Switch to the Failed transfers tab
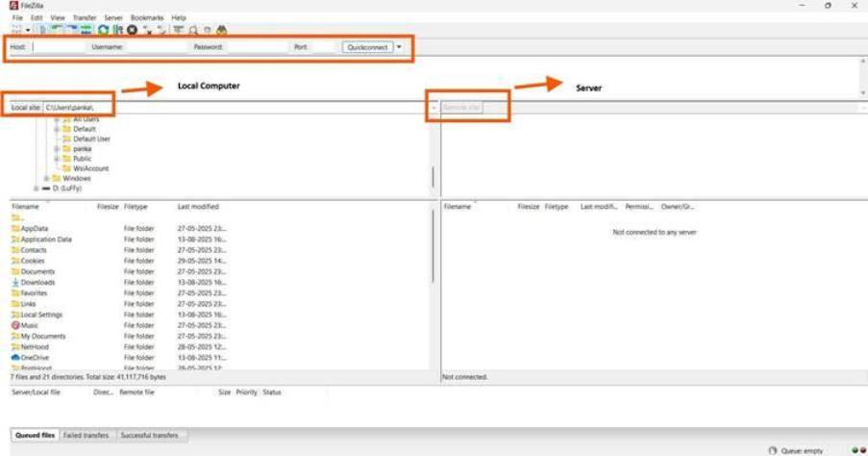 click(86, 436)
